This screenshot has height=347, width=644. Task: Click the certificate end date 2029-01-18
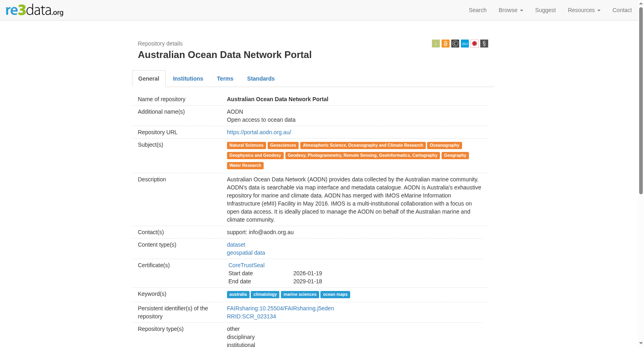click(x=308, y=281)
